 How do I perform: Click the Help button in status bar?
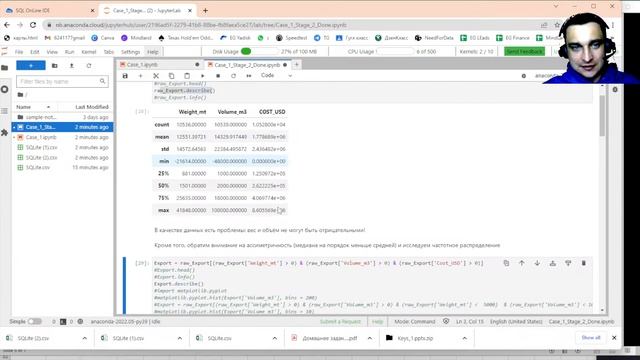coord(378,322)
